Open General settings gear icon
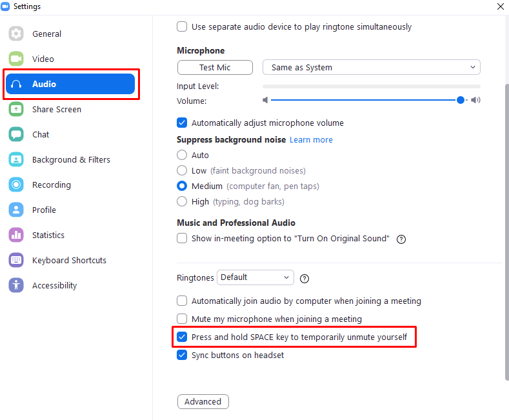509x420 pixels. (x=16, y=34)
